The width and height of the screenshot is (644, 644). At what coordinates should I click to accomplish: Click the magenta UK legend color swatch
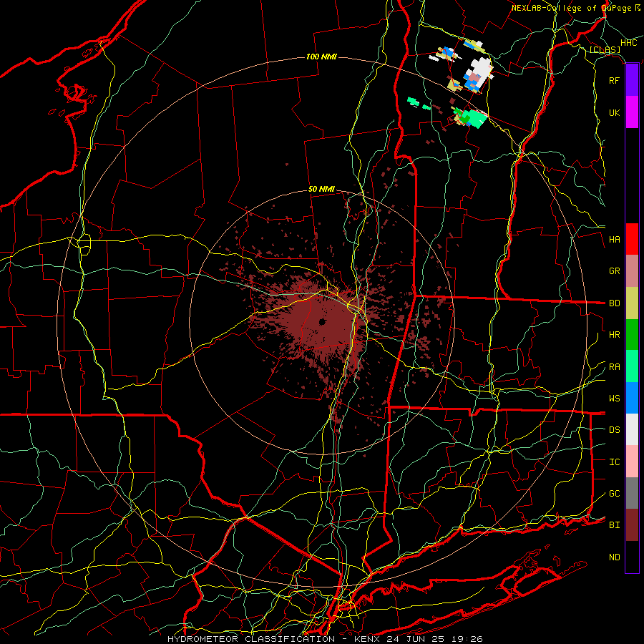632,112
